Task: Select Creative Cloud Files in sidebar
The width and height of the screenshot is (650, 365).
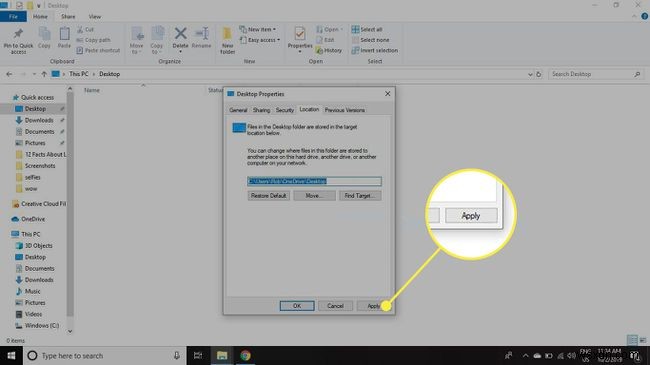Action: (43, 204)
